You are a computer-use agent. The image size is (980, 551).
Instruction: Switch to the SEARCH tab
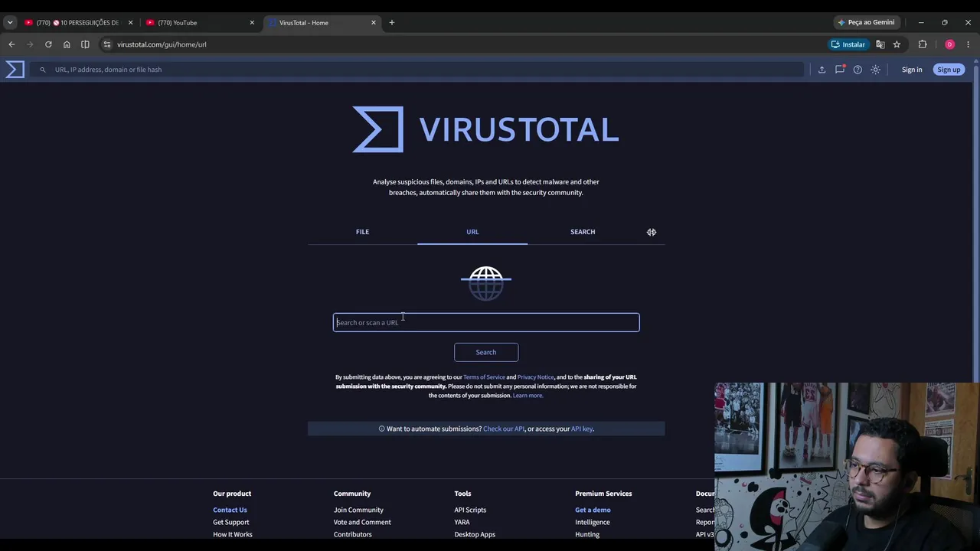583,232
